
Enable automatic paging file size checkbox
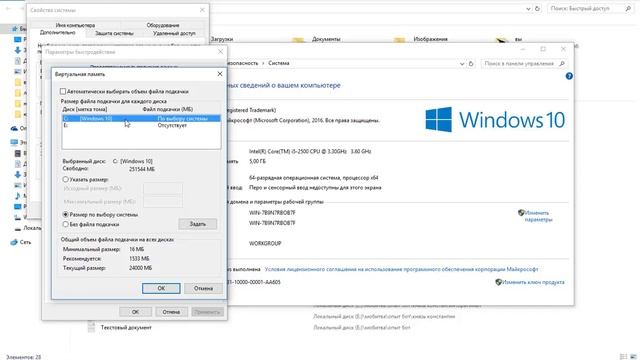(x=63, y=91)
